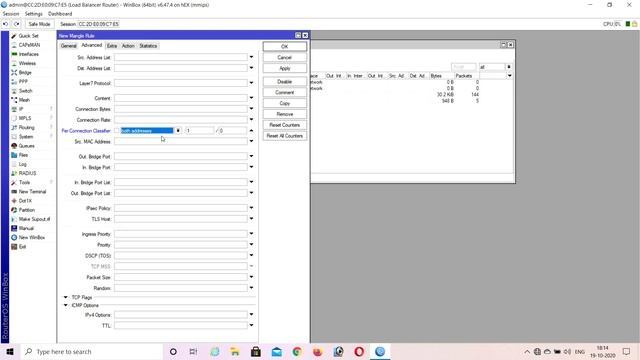
Task: Open the Interfaces sidebar entry
Action: [29, 54]
